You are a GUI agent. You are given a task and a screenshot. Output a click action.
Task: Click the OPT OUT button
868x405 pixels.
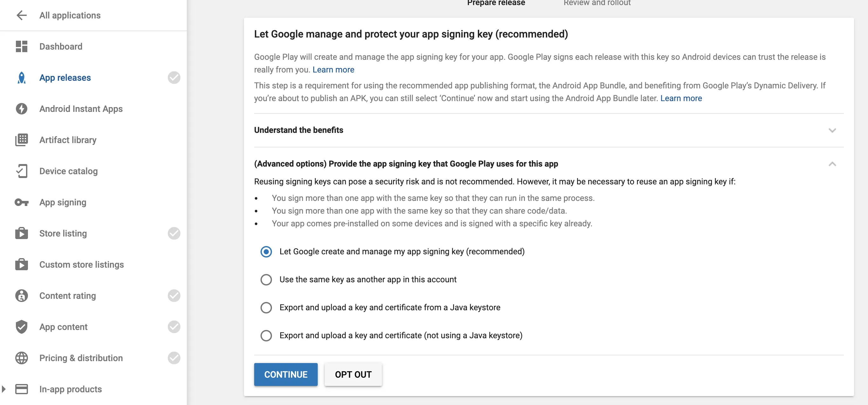(353, 374)
